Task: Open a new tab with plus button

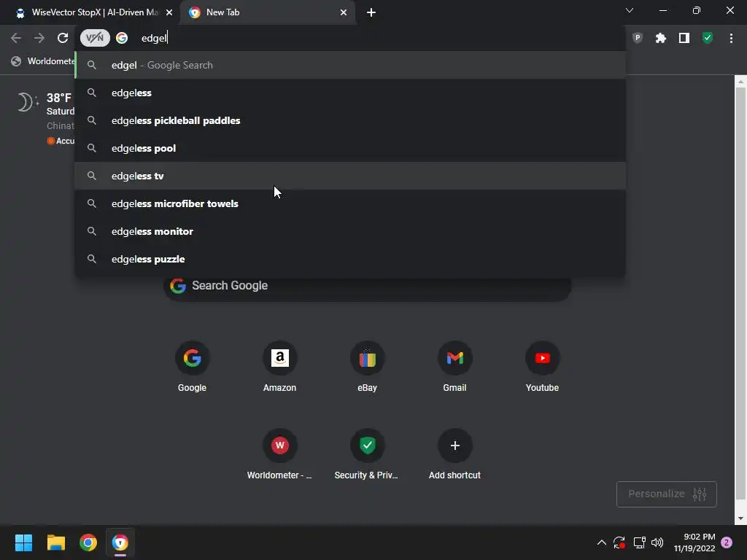Action: click(371, 12)
